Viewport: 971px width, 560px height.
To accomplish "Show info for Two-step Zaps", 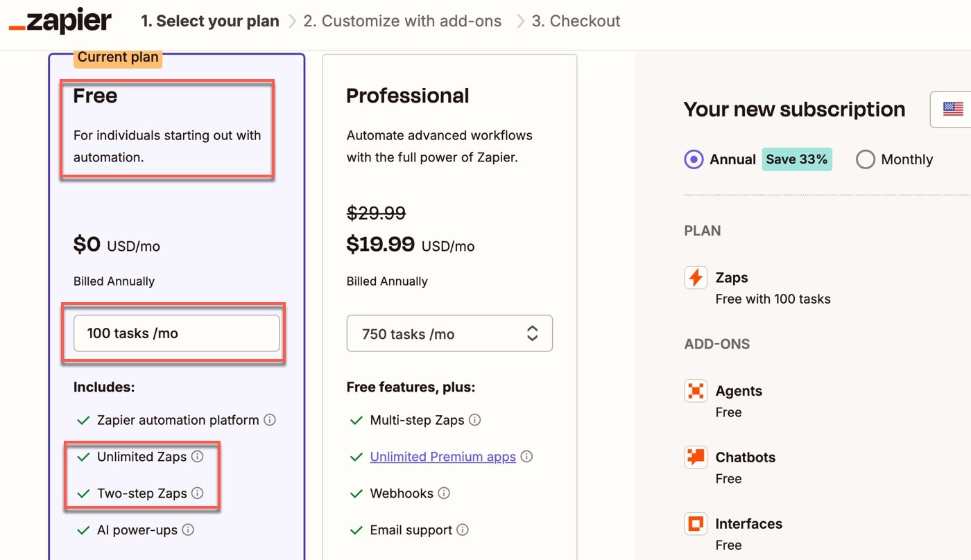I will click(197, 493).
